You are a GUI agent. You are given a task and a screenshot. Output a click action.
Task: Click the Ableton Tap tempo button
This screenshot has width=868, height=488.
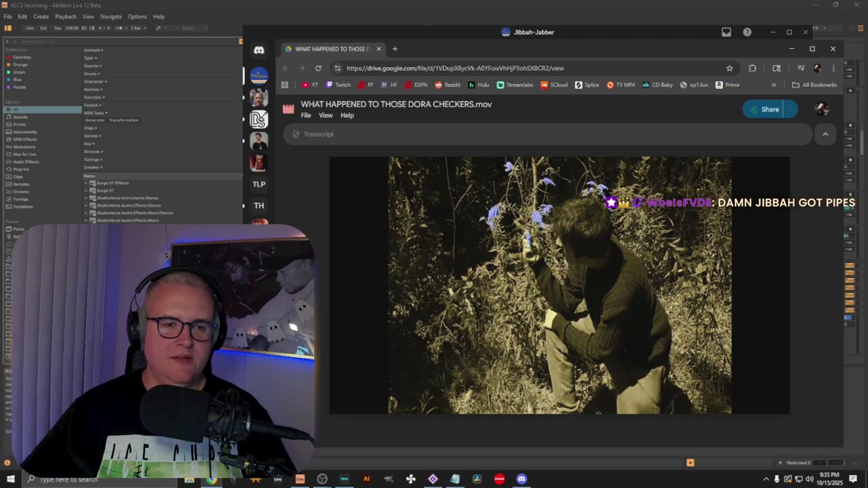(57, 28)
